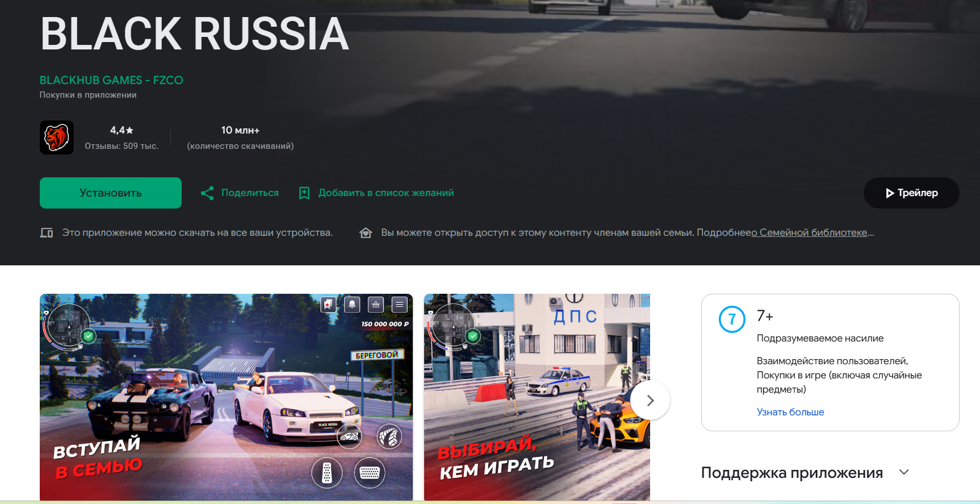The image size is (980, 504).
Task: Expand the Поддержка приложения section chevron
Action: coord(904,472)
